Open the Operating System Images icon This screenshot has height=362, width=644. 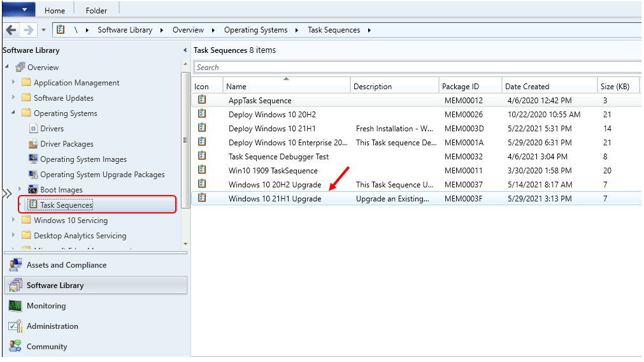[x=33, y=159]
